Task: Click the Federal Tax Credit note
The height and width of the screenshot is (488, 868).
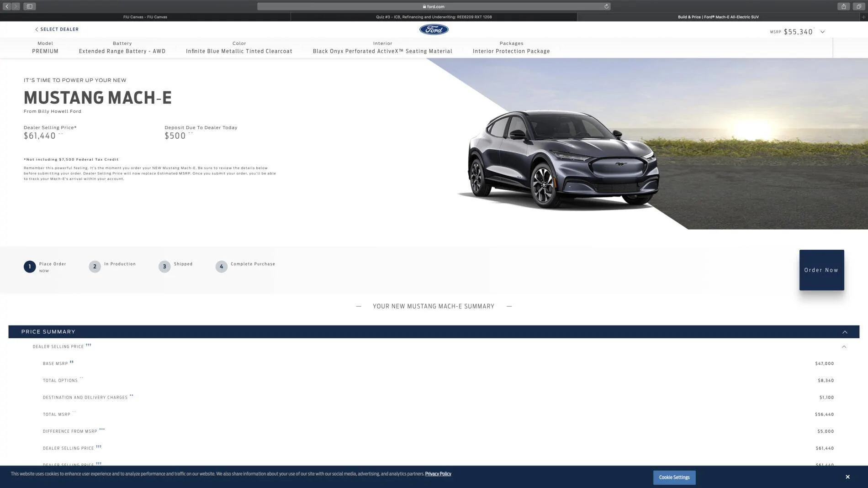Action: point(71,159)
